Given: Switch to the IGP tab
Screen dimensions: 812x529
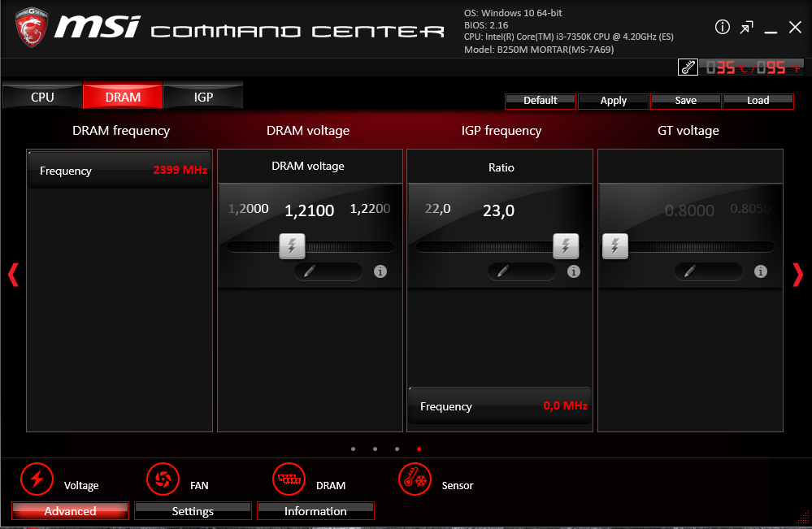Looking at the screenshot, I should 203,97.
